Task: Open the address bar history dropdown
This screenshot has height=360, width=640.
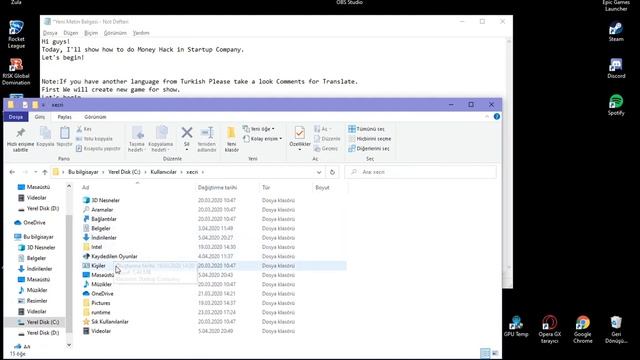Action: 319,172
